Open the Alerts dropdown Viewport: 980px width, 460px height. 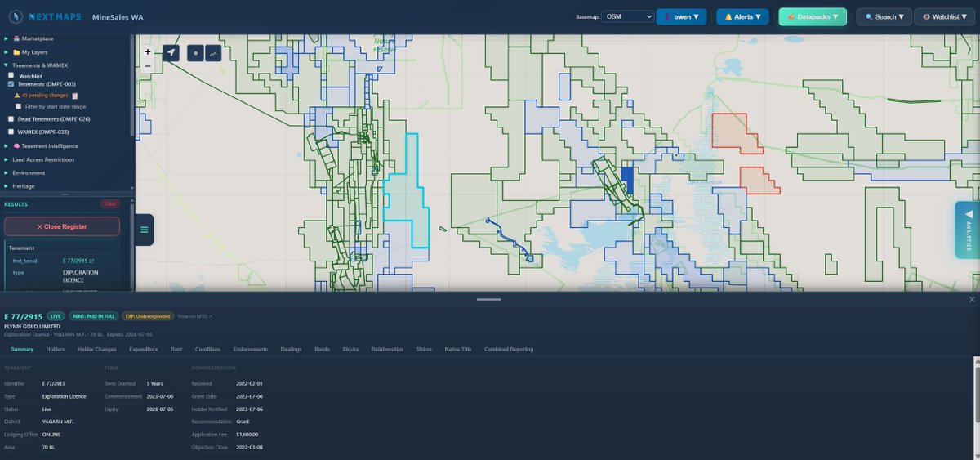[742, 16]
